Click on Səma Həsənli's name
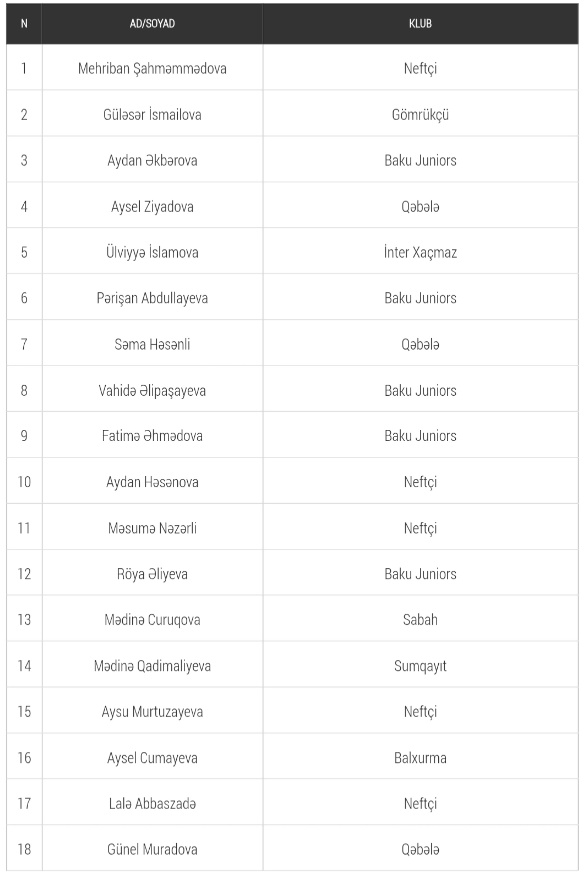This screenshot has height=872, width=588. (x=152, y=344)
